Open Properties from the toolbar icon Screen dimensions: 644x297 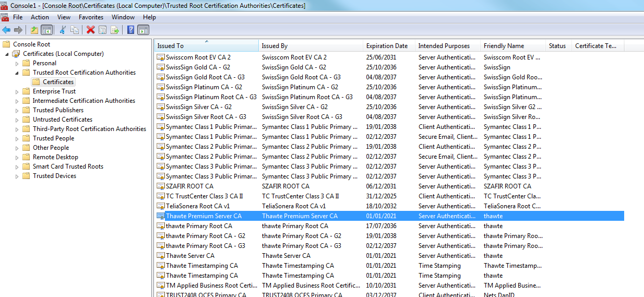[x=103, y=30]
